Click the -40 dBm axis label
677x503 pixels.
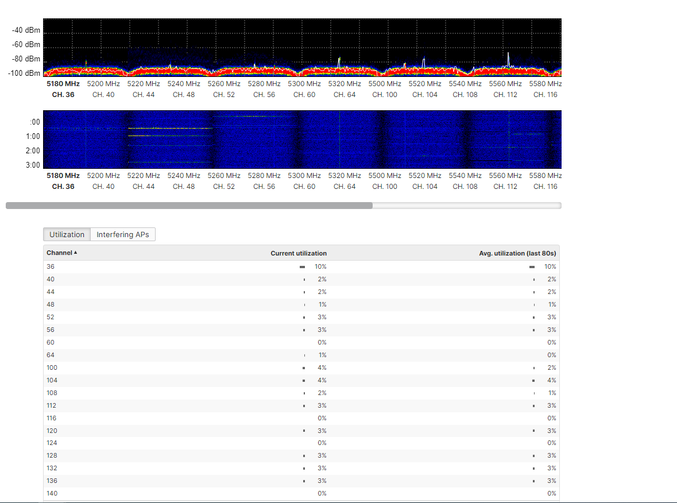point(26,30)
